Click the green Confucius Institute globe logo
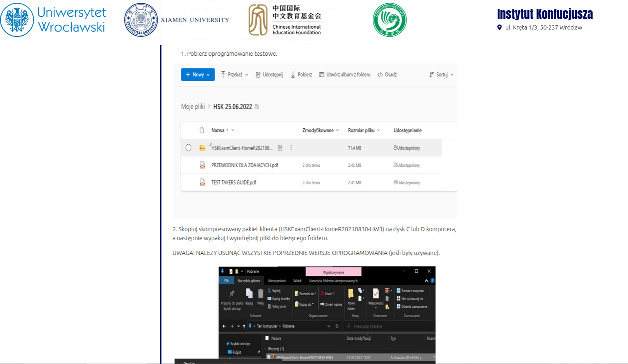 pyautogui.click(x=389, y=20)
